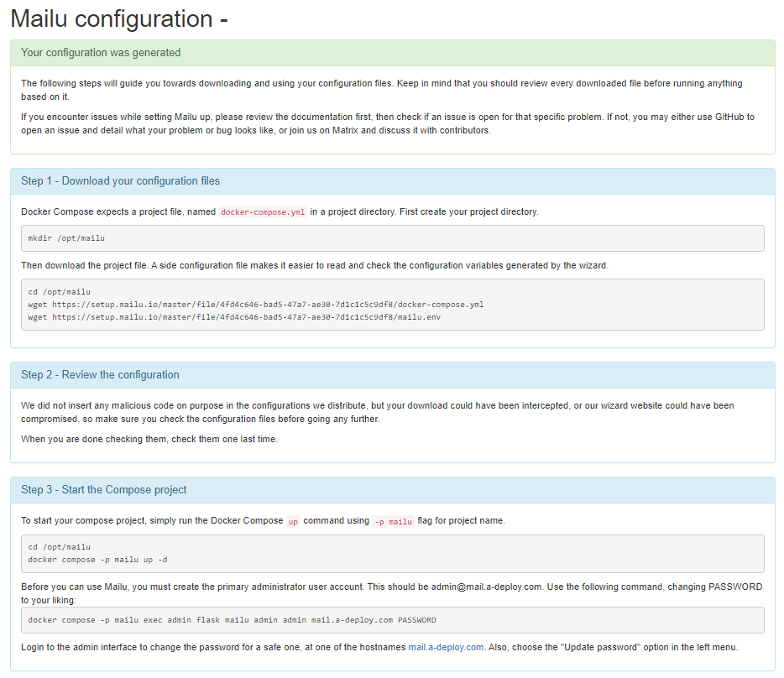Select the inline docker-compose.yml code label

coord(263,212)
